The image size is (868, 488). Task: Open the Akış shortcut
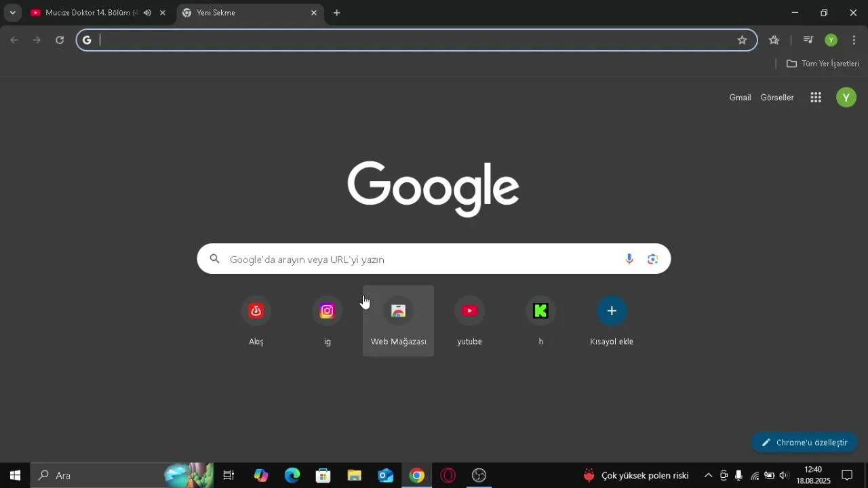coord(256,321)
